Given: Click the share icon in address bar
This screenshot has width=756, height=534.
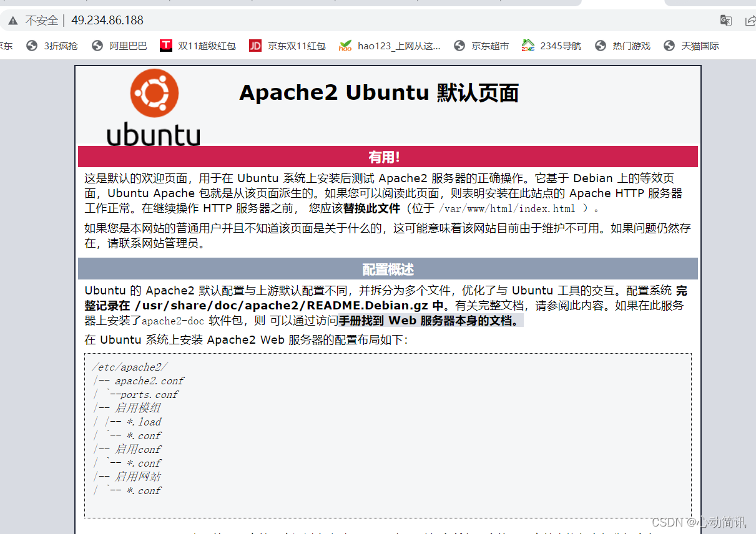Looking at the screenshot, I should 750,21.
